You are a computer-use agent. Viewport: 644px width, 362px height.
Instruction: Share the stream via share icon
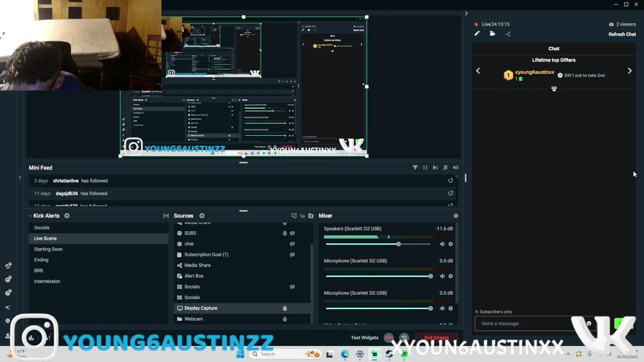[508, 34]
